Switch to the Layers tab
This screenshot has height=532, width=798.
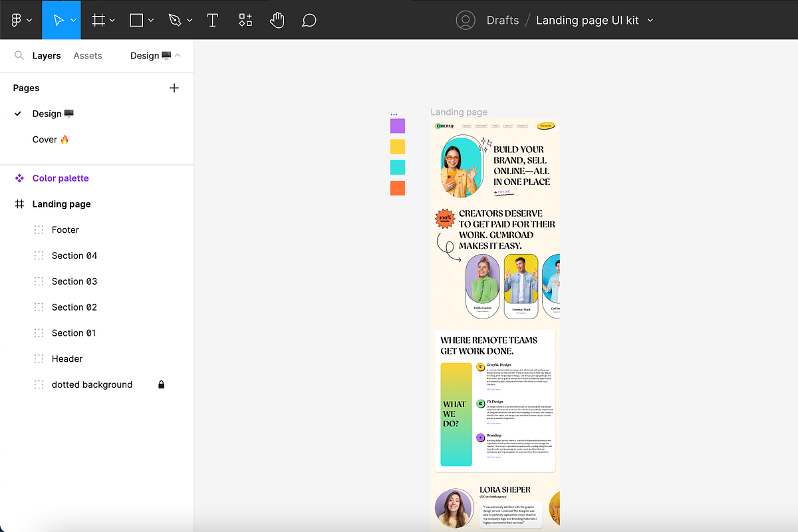[47, 56]
